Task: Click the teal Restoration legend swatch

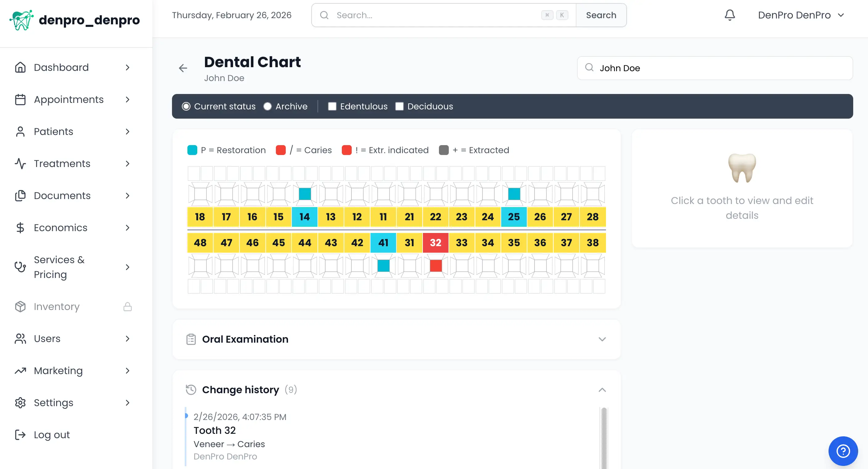Action: click(x=192, y=150)
